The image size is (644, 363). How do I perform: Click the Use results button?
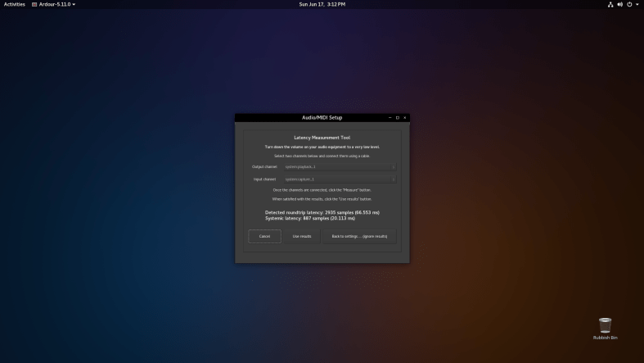click(302, 236)
